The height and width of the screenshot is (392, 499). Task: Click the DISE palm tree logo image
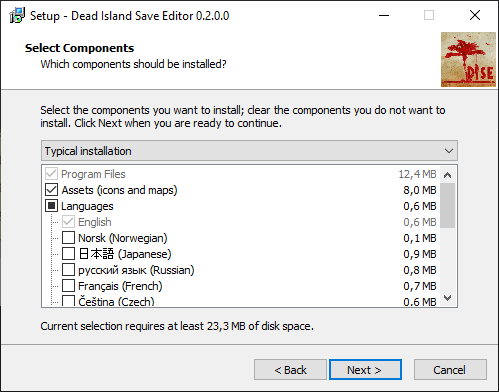468,59
